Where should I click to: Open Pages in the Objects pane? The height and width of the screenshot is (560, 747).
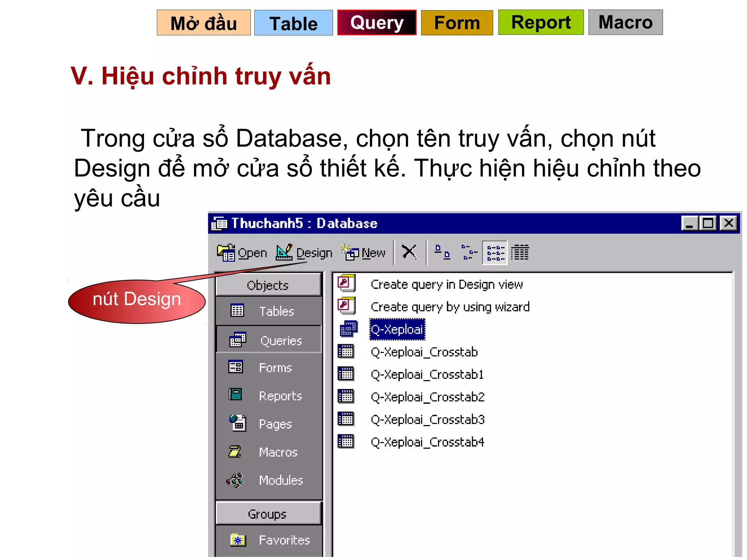click(x=268, y=424)
